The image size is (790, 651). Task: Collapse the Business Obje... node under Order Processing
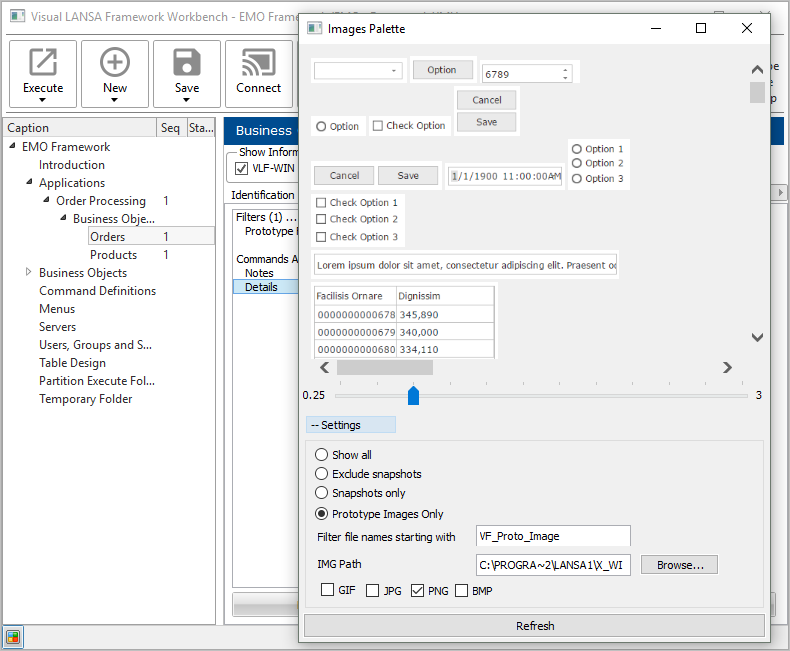point(63,218)
